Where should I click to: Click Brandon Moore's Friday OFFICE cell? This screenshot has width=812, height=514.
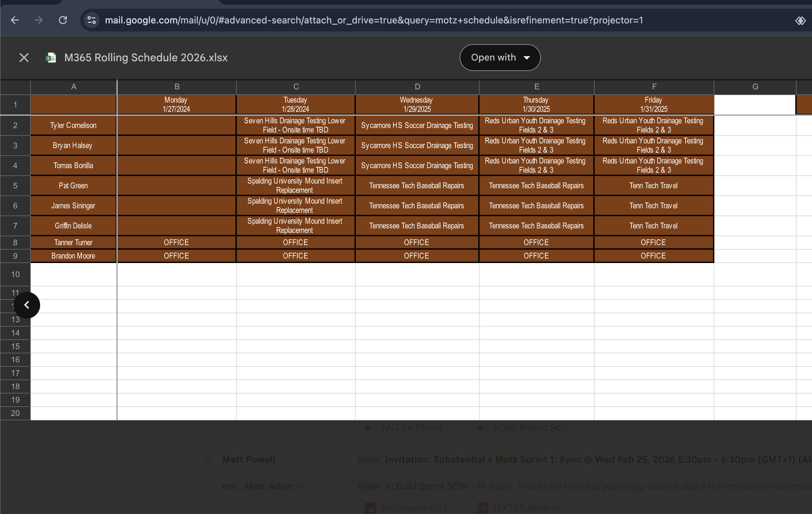654,256
